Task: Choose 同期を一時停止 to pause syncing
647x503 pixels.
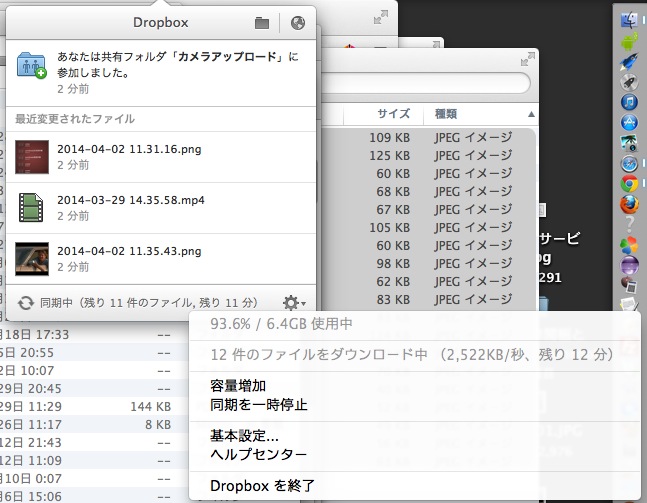Action: (x=259, y=405)
